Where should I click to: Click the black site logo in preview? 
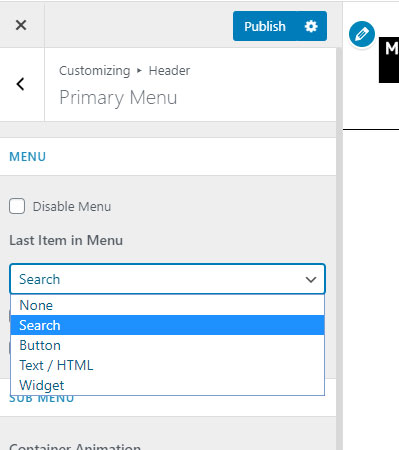[389, 60]
